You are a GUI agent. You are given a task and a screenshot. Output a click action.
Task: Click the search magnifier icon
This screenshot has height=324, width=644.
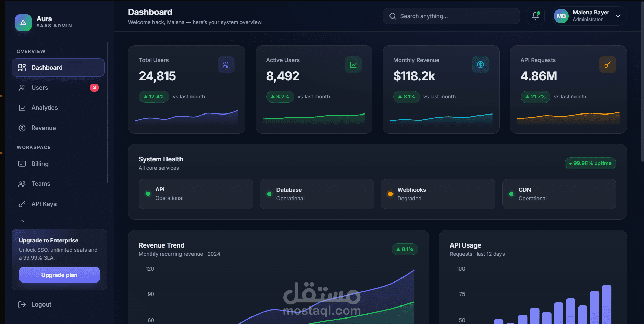point(393,16)
